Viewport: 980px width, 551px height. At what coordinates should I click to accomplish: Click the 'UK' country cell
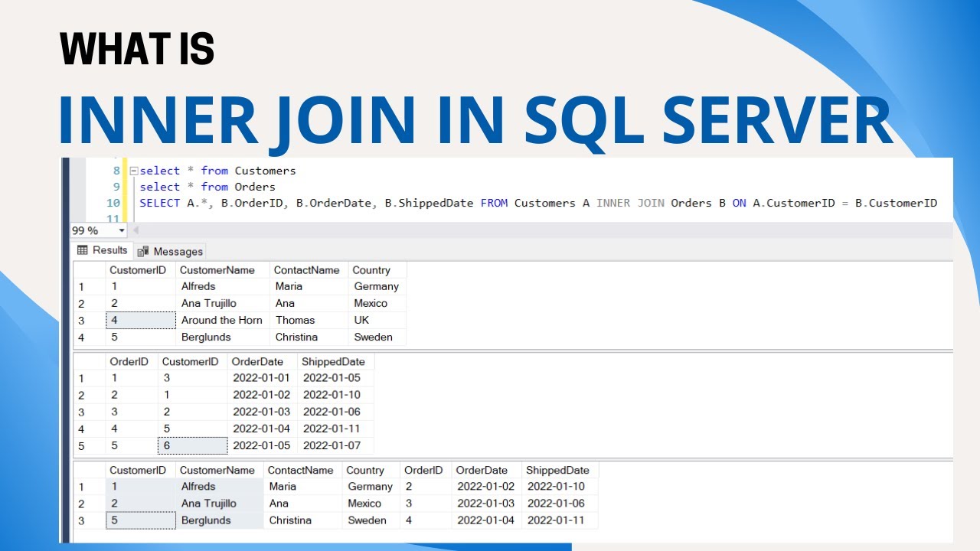(377, 320)
